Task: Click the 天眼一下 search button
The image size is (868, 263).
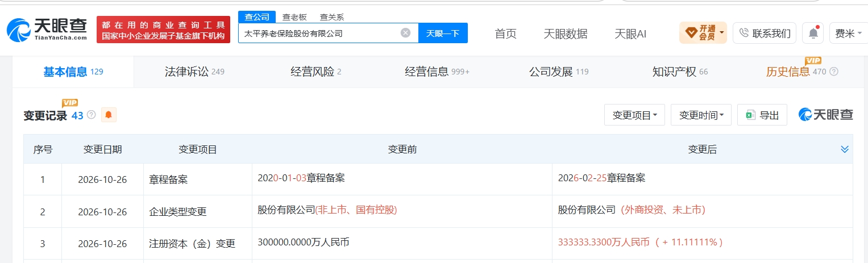Action: coord(443,33)
